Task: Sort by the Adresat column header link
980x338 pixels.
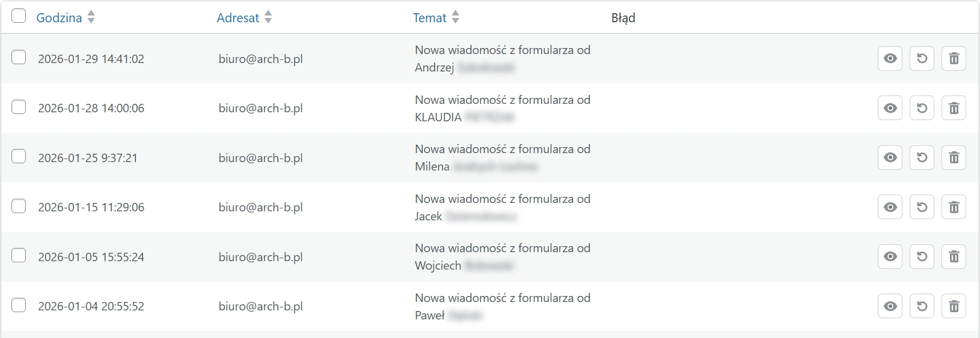Action: pos(237,18)
